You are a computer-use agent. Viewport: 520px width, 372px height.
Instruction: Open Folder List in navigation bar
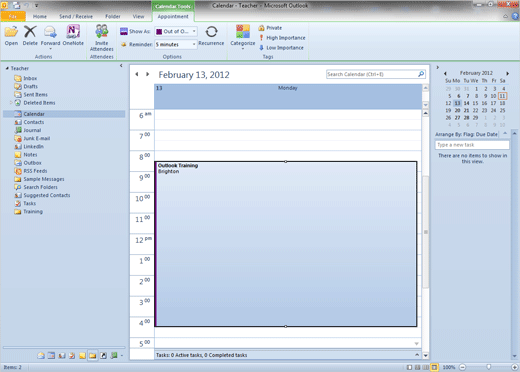click(x=93, y=356)
